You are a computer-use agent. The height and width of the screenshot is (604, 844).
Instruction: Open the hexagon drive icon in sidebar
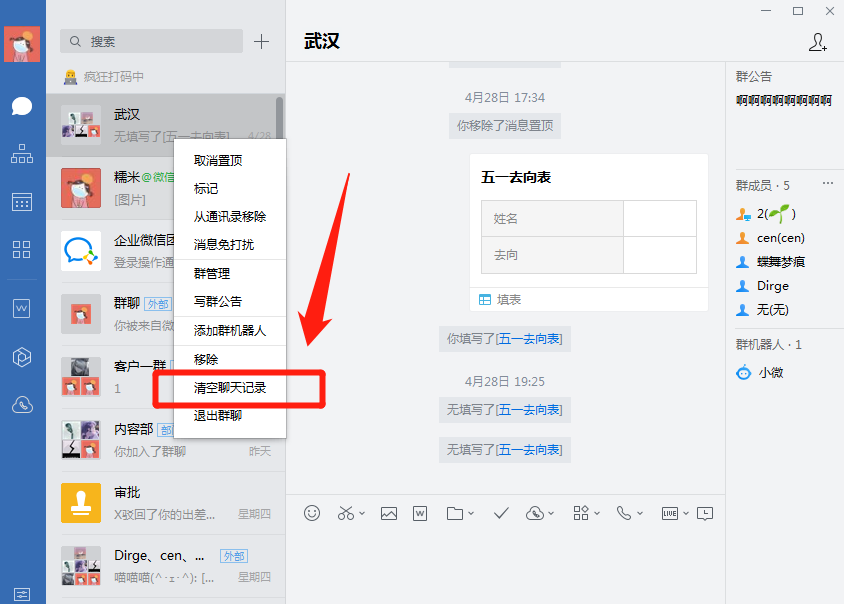(x=22, y=357)
